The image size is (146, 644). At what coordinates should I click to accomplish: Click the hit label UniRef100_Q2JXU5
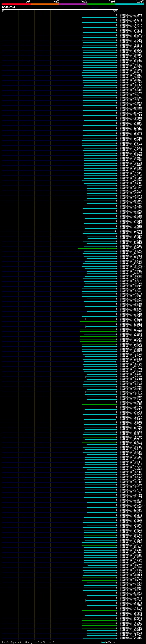(x=131, y=231)
